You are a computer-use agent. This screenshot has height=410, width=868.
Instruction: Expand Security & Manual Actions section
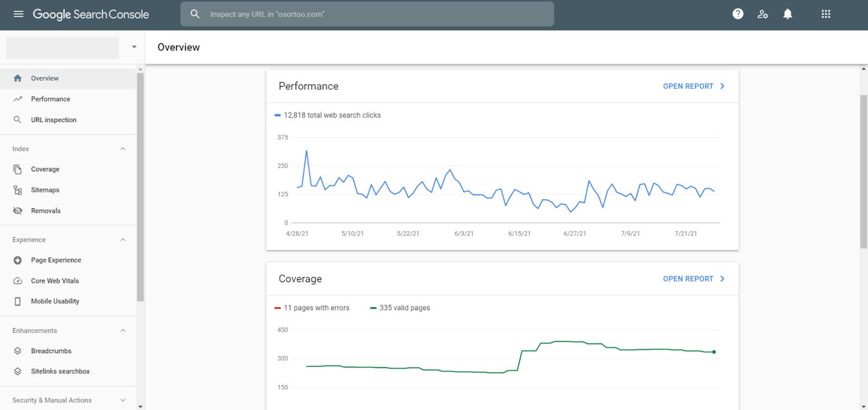point(123,400)
